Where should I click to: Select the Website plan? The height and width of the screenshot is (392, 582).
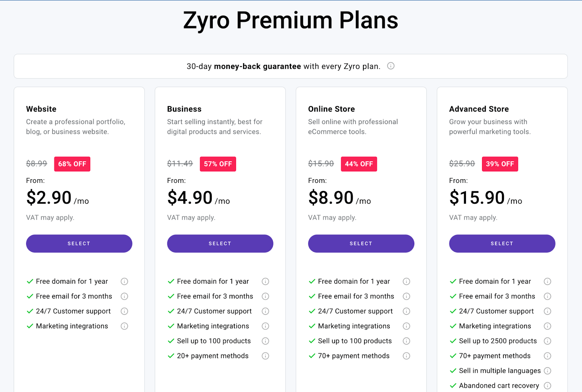click(x=79, y=243)
